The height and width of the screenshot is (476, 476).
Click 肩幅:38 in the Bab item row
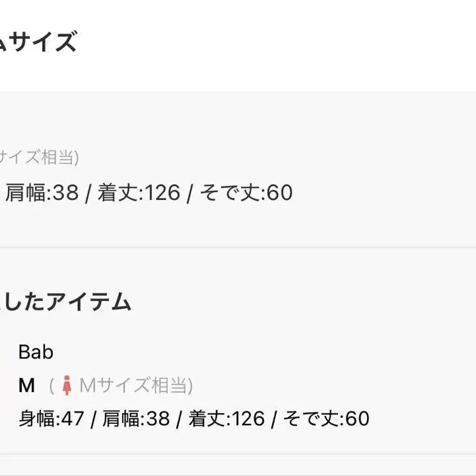pyautogui.click(x=136, y=419)
